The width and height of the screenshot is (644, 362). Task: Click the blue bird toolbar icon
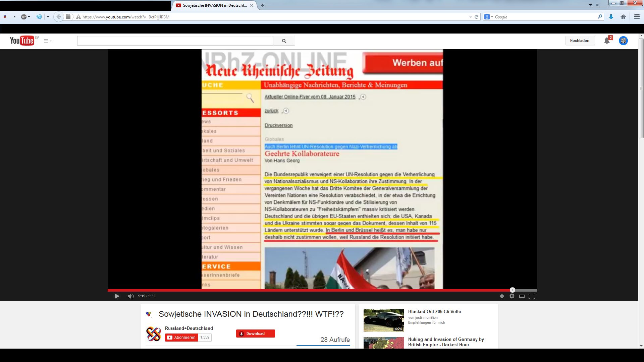(39, 17)
